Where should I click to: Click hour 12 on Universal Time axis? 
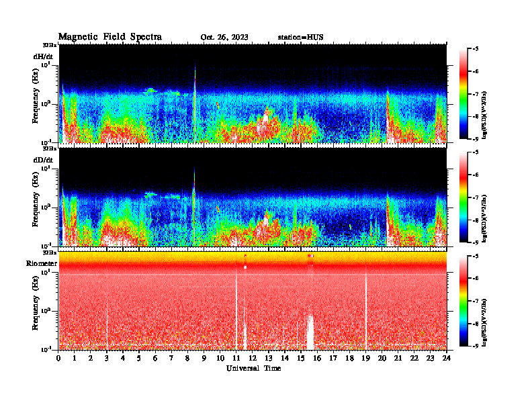click(253, 359)
